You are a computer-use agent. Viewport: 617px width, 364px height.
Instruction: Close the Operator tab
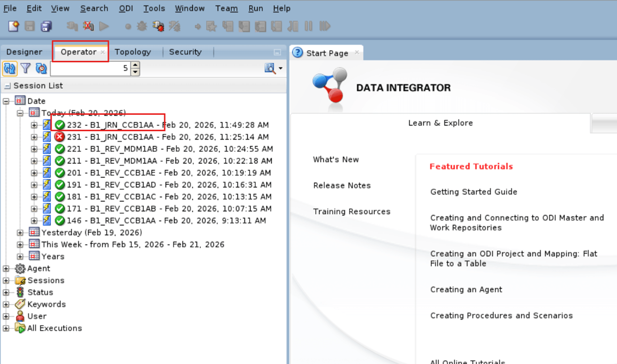(103, 52)
